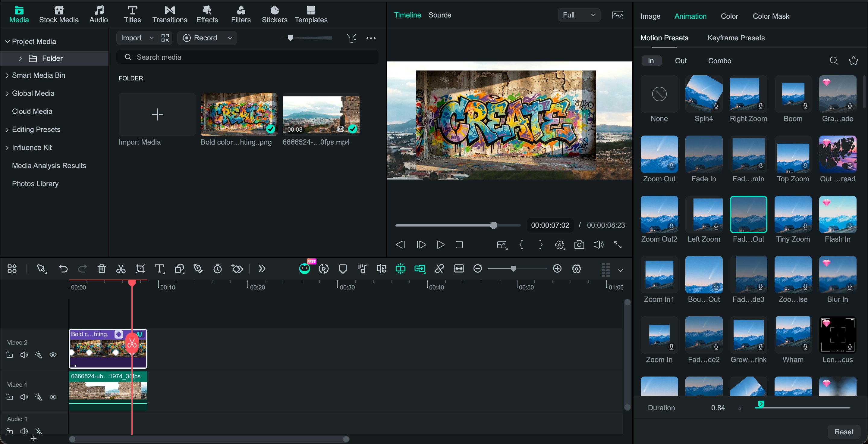Click the marker shield icon

click(343, 269)
